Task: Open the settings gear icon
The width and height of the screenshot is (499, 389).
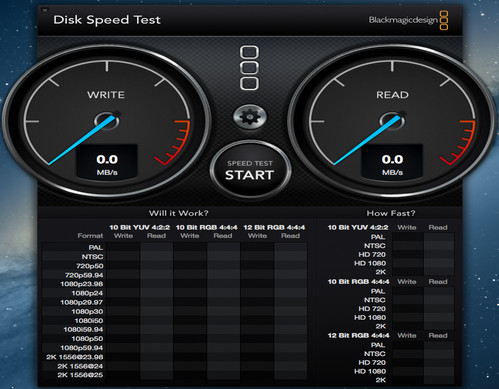Action: 250,117
